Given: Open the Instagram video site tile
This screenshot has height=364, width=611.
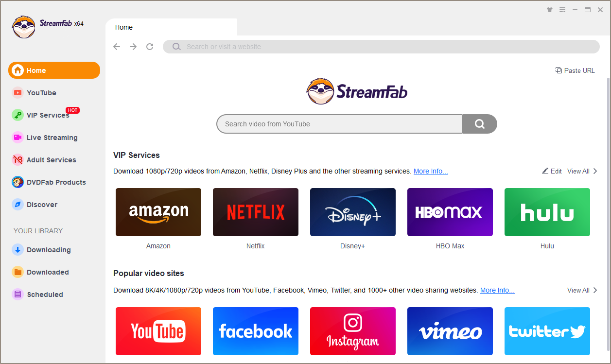Looking at the screenshot, I should 353,331.
